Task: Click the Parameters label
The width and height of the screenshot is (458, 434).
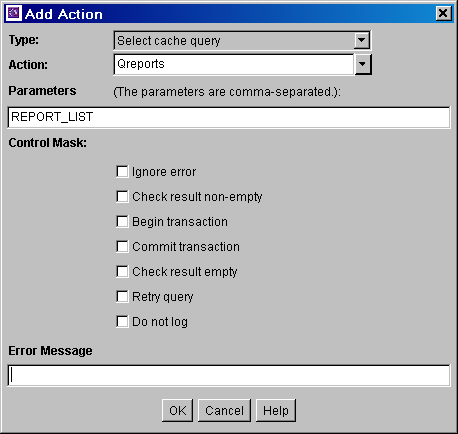Action: [42, 91]
